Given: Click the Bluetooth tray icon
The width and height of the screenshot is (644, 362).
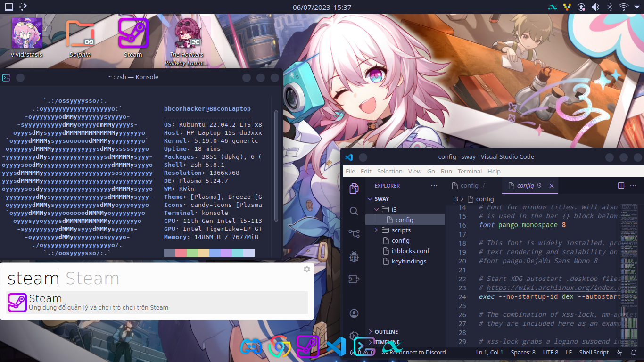Looking at the screenshot, I should coord(609,7).
